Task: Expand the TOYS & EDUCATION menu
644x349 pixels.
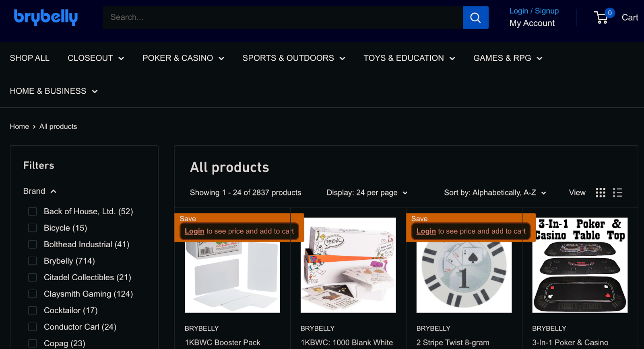Action: pos(409,58)
